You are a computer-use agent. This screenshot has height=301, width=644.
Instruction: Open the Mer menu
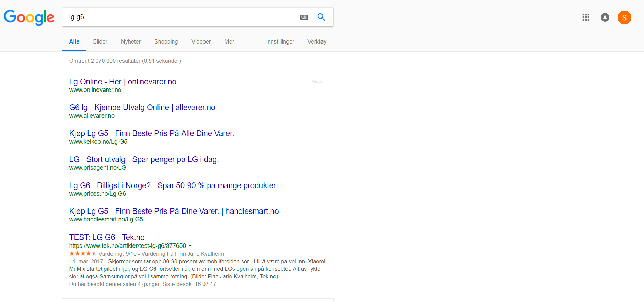pos(229,42)
